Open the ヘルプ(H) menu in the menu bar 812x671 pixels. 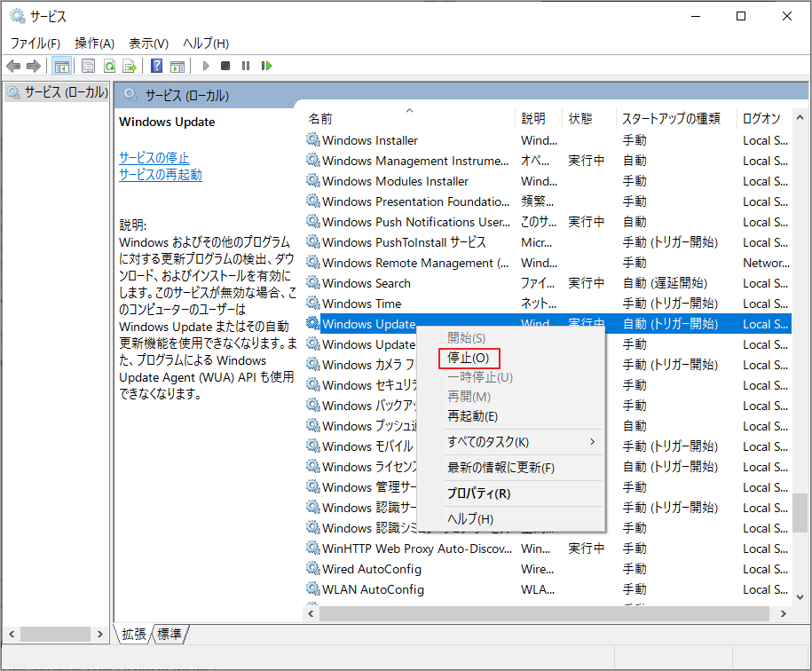click(x=206, y=43)
